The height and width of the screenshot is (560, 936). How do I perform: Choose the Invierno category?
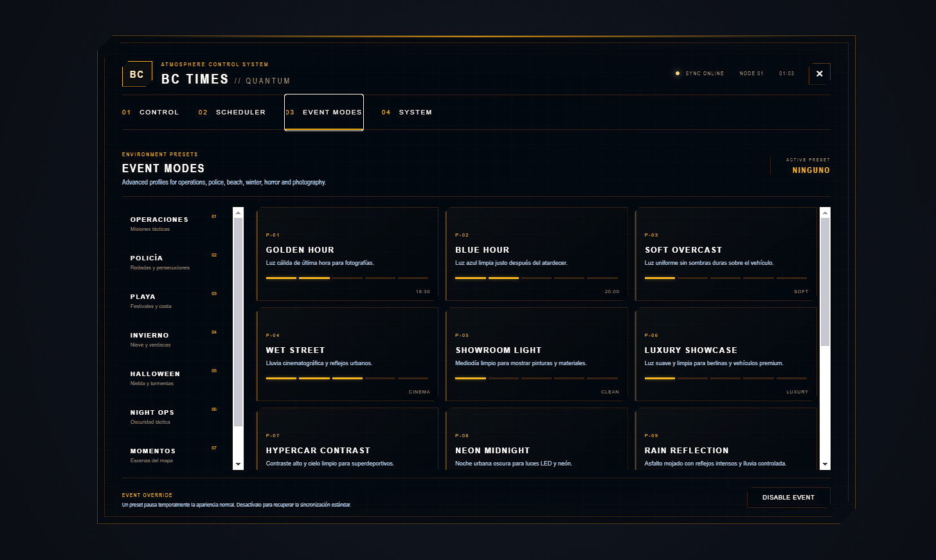(x=174, y=339)
